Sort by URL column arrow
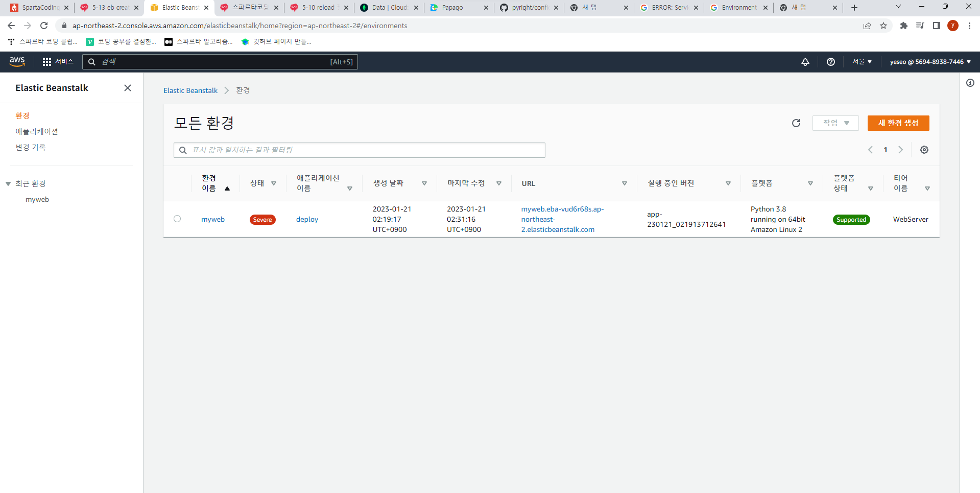Image resolution: width=980 pixels, height=493 pixels. coord(625,183)
